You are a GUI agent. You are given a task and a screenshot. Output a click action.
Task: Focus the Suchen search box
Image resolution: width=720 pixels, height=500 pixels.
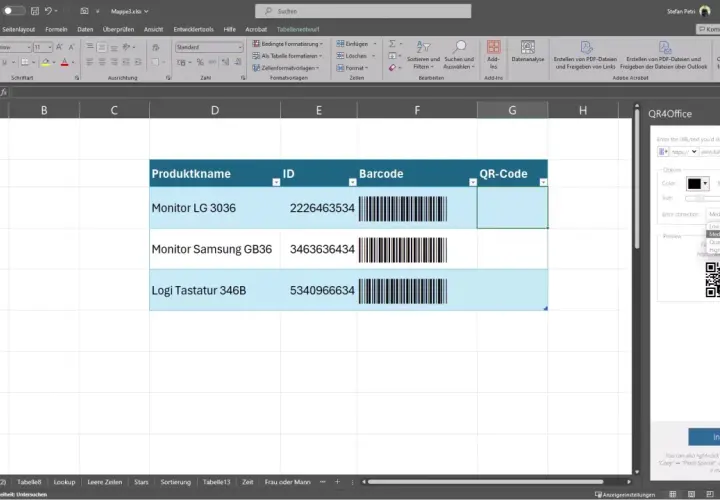click(x=363, y=11)
